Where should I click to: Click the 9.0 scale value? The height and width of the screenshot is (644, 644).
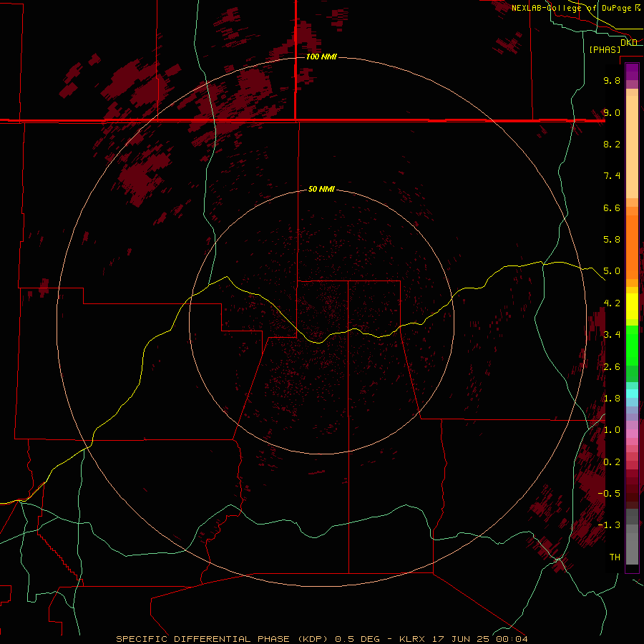612,112
